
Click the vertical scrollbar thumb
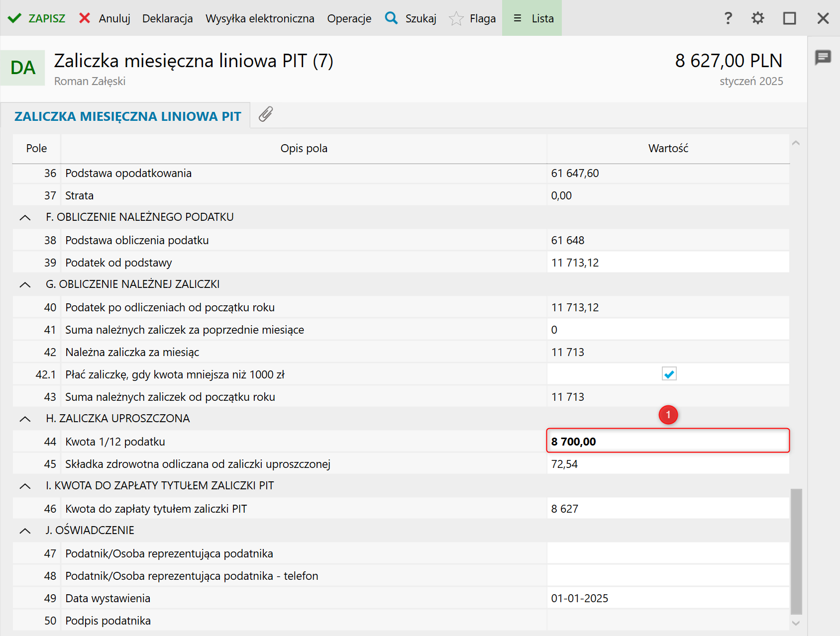pyautogui.click(x=796, y=551)
